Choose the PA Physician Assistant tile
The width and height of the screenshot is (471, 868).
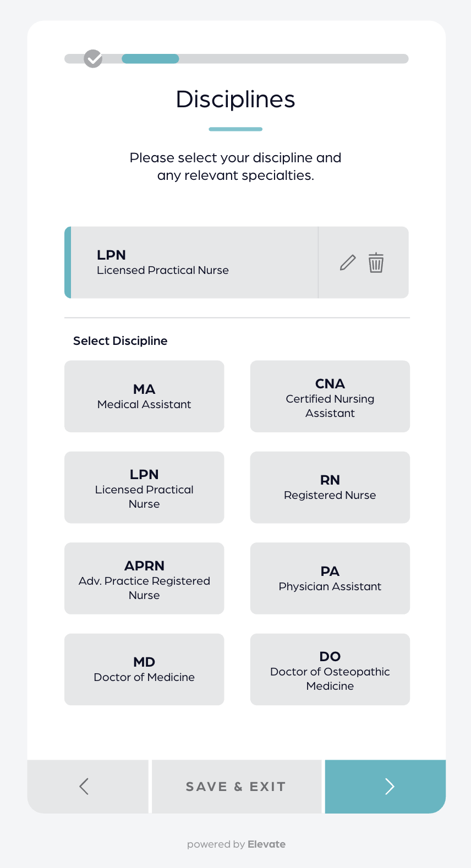[330, 579]
